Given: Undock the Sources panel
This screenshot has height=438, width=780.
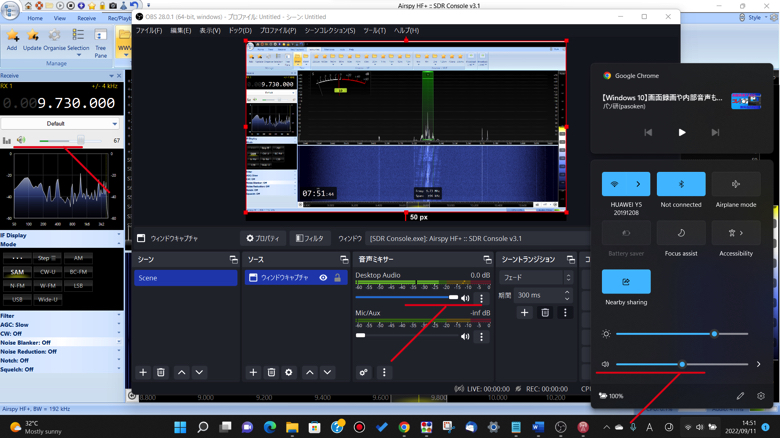Looking at the screenshot, I should pos(344,259).
